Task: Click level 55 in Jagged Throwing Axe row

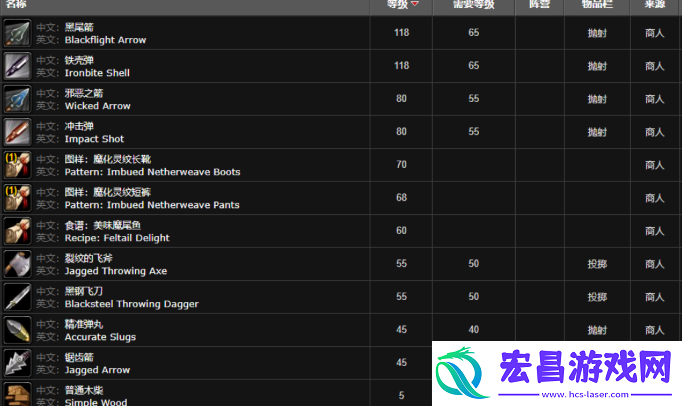Action: point(401,264)
